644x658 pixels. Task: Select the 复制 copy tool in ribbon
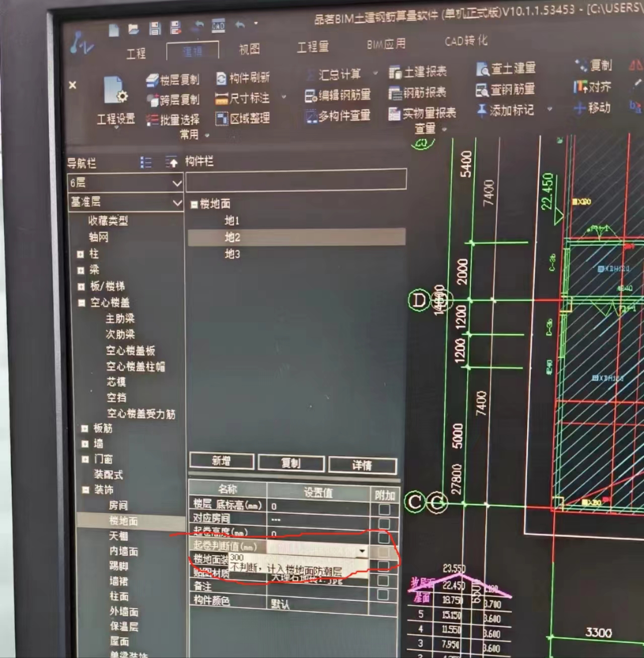(x=594, y=65)
